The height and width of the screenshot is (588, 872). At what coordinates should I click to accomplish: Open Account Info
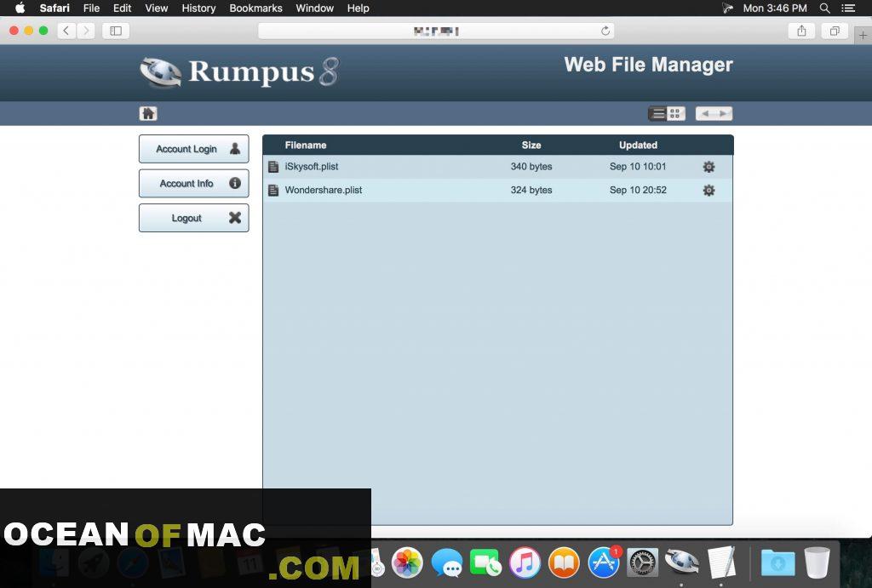pos(193,184)
